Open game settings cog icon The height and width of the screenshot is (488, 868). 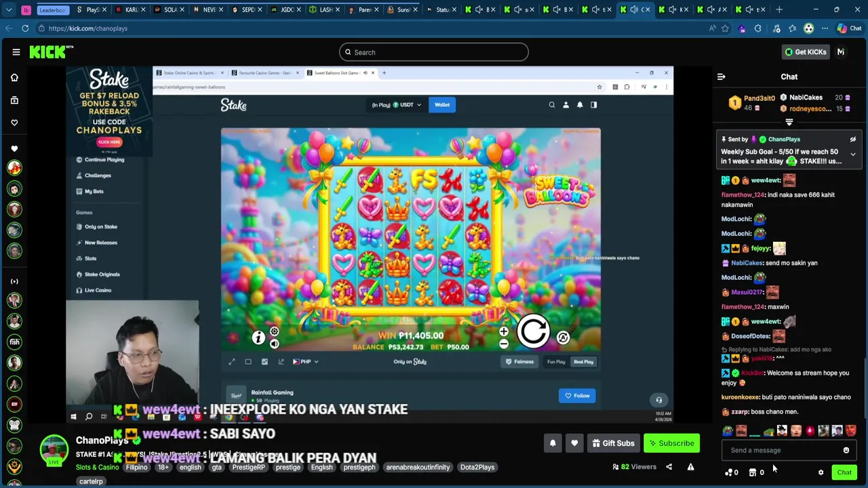click(x=274, y=331)
